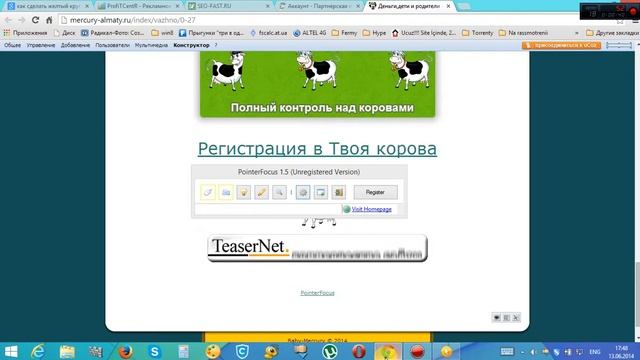Open the Диск bookmark
The image size is (640, 360).
click(x=65, y=33)
